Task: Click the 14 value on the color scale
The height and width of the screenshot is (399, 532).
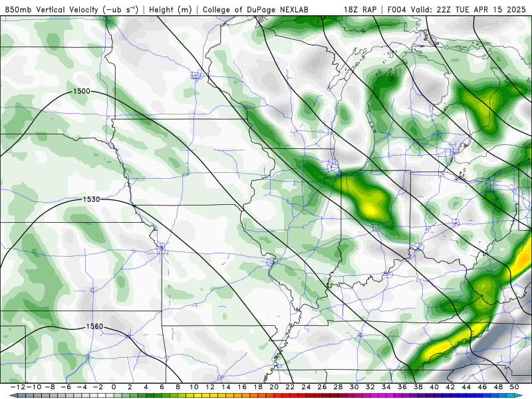Action: [x=226, y=387]
